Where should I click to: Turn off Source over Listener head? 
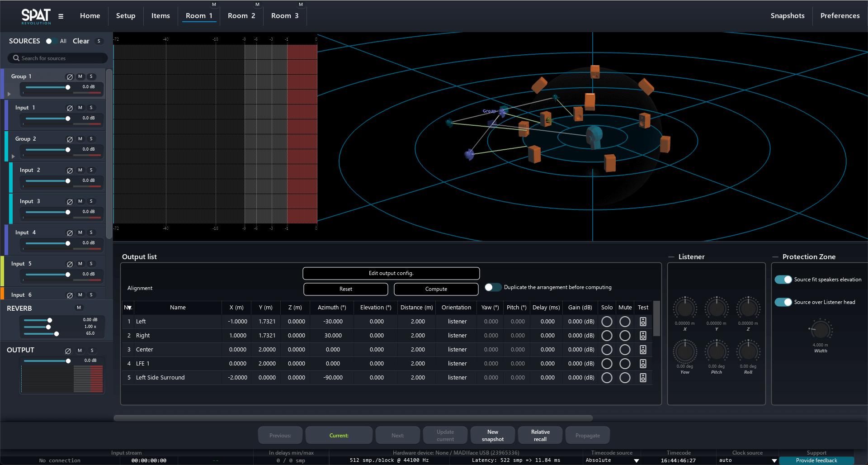tap(783, 302)
